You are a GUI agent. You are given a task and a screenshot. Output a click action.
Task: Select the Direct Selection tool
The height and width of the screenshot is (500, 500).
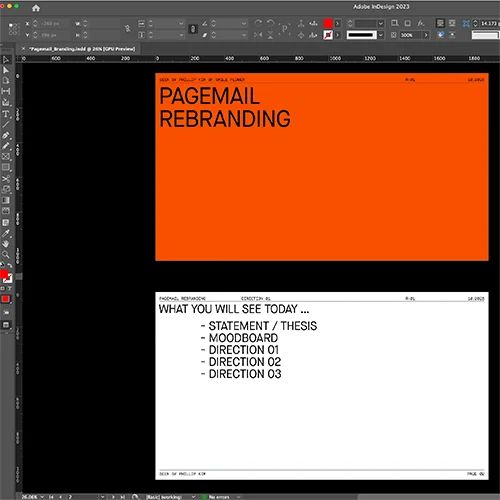point(6,70)
